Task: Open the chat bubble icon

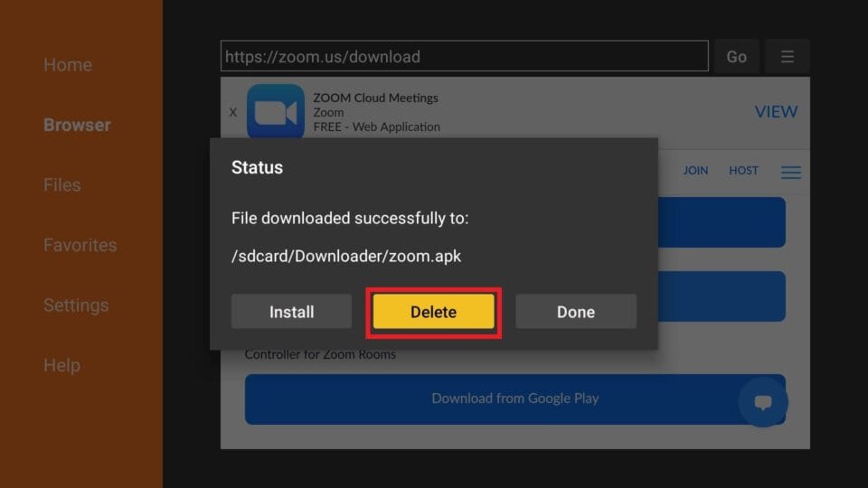Action: (x=763, y=402)
